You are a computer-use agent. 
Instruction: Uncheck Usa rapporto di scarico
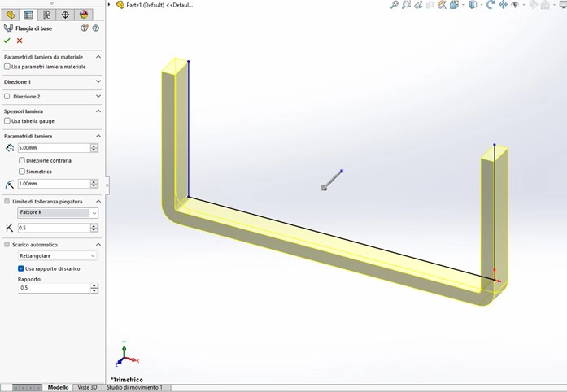coord(21,268)
